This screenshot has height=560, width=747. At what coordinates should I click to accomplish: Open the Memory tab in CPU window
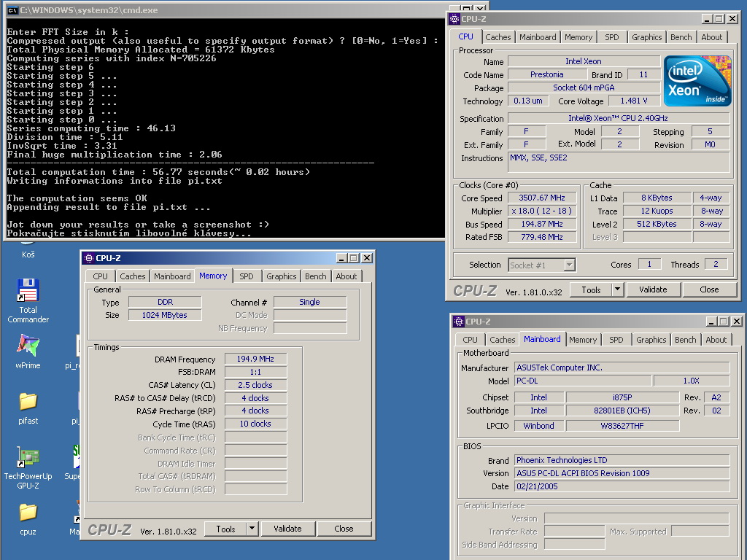578,37
